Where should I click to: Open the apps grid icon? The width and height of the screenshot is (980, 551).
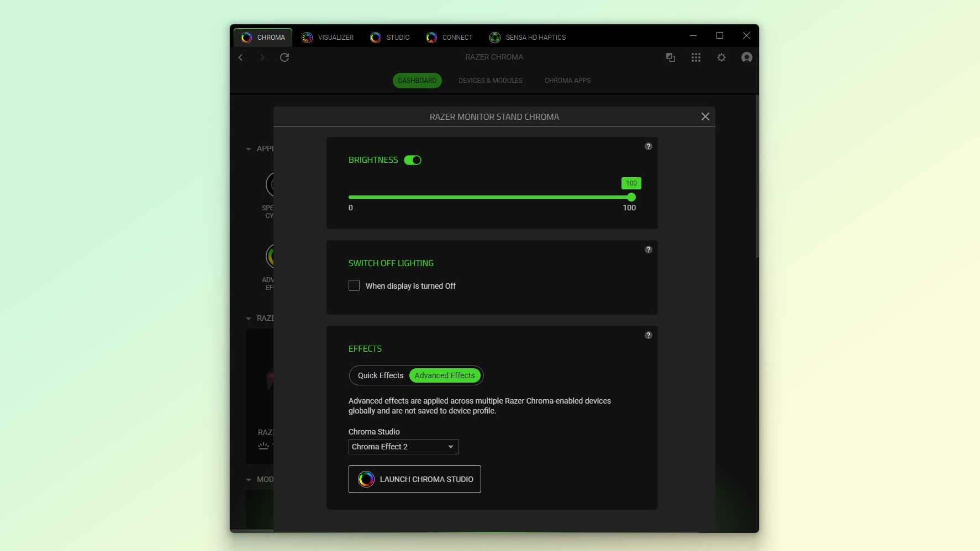tap(696, 57)
